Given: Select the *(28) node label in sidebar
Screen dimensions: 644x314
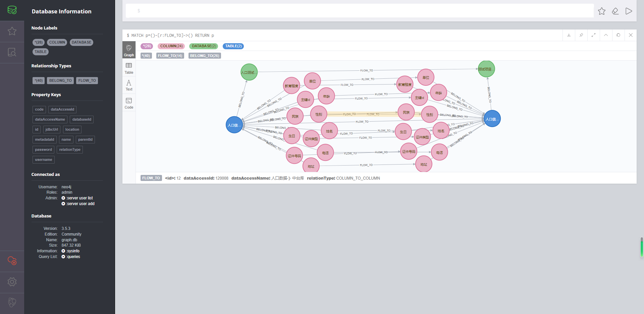Looking at the screenshot, I should click(x=39, y=42).
